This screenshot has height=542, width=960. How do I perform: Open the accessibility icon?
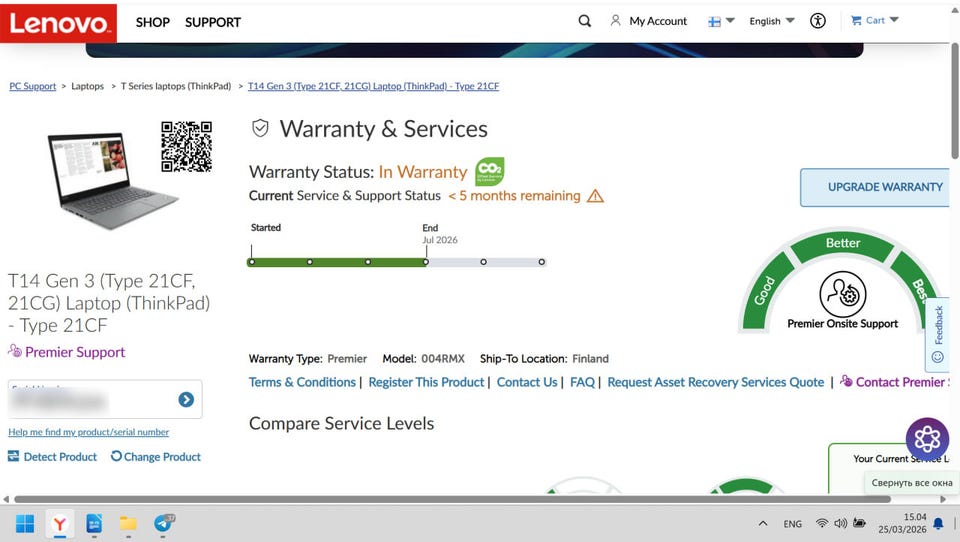[817, 21]
